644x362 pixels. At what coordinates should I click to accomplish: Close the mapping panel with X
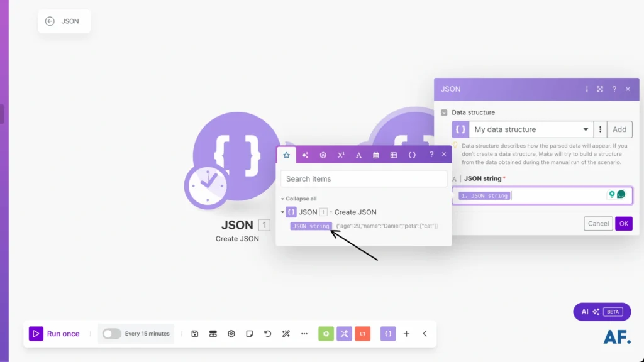coord(444,155)
